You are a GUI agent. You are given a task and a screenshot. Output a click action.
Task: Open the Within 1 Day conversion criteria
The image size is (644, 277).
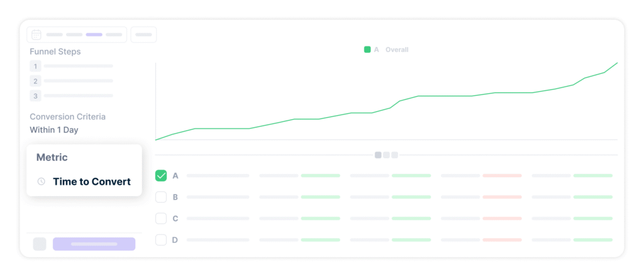(54, 130)
